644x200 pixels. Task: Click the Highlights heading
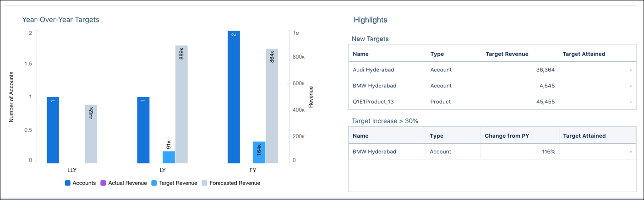coord(371,20)
